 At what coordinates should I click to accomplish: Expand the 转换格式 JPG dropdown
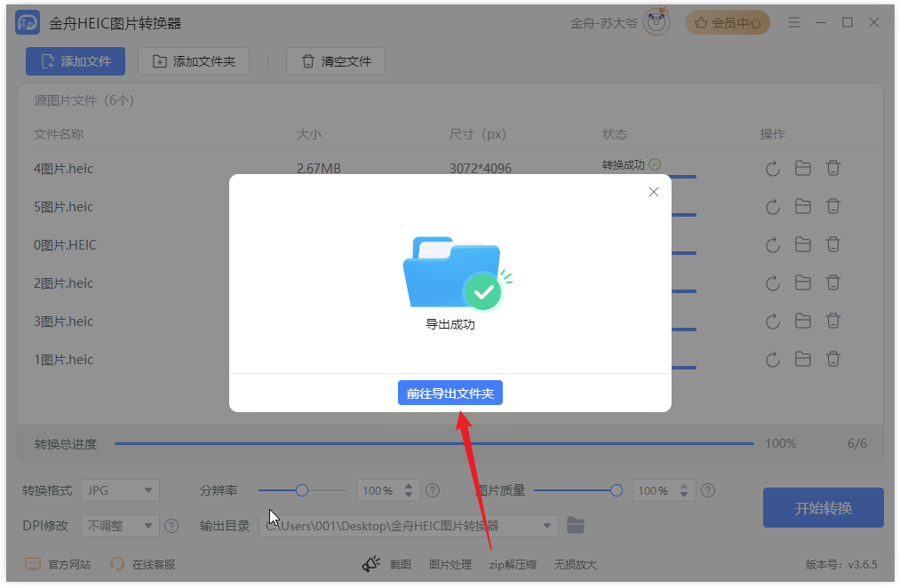pyautogui.click(x=121, y=490)
